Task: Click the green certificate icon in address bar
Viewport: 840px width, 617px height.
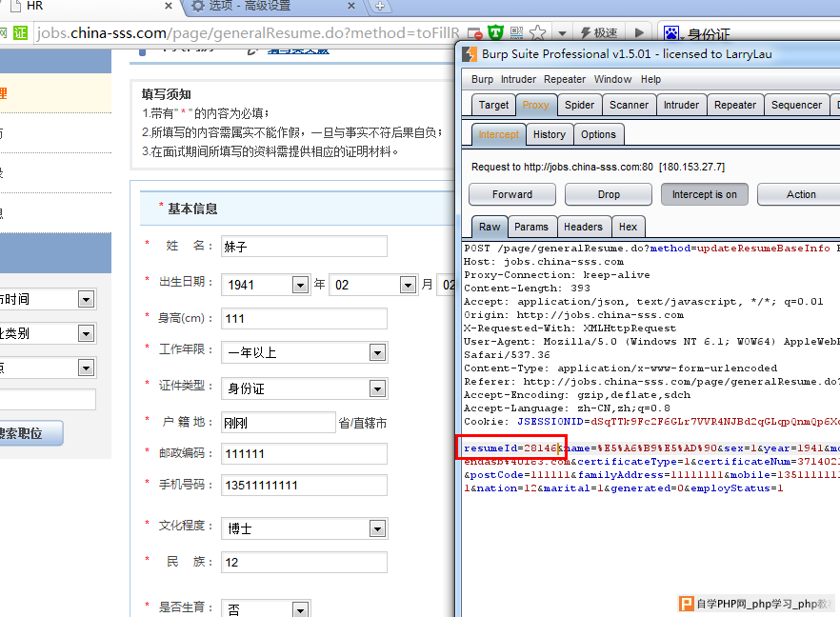Action: [20, 33]
